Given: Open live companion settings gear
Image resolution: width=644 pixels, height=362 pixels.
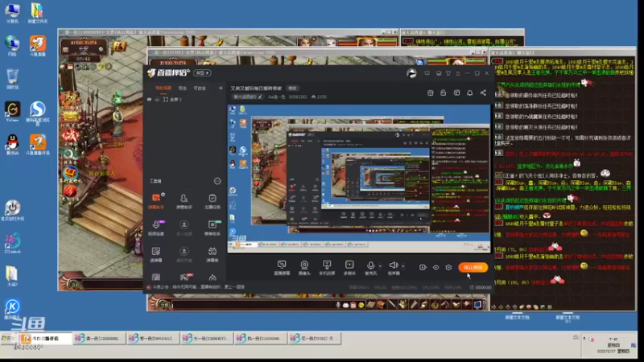Looking at the screenshot, I should (x=448, y=268).
